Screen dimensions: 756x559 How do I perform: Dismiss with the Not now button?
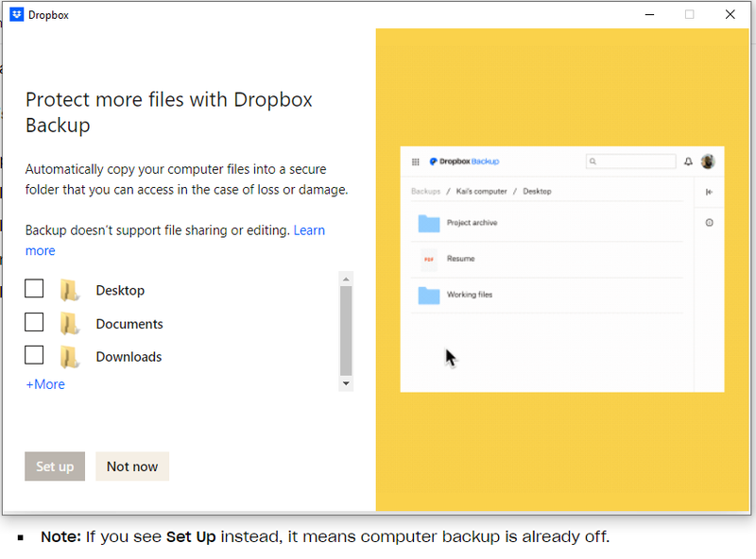coord(132,466)
